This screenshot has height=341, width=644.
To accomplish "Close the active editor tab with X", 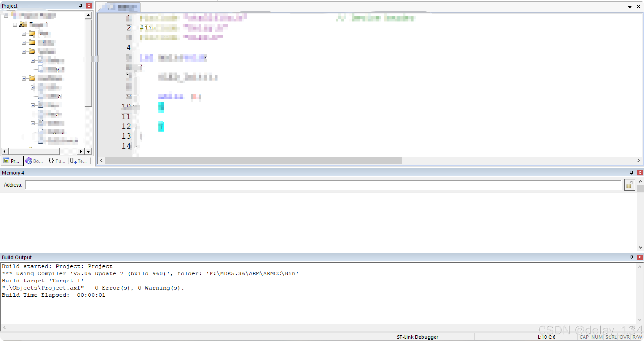I will [x=638, y=7].
